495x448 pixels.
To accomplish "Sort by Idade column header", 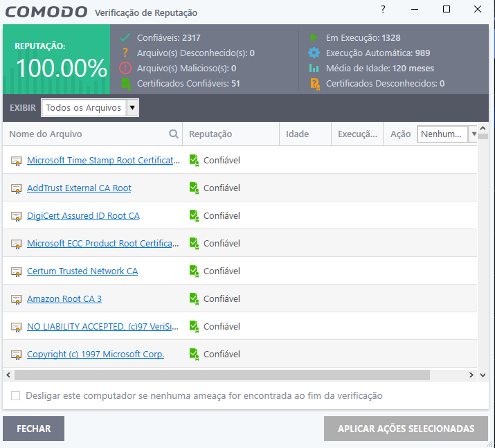I will 298,134.
